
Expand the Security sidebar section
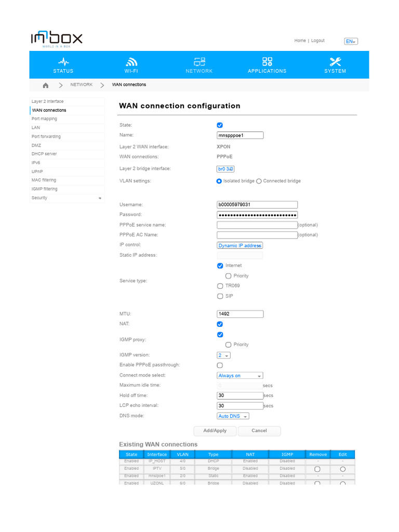67,198
